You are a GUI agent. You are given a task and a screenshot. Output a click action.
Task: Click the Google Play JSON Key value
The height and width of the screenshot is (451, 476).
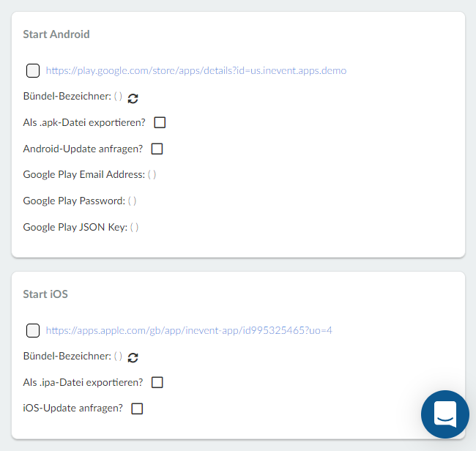click(134, 227)
